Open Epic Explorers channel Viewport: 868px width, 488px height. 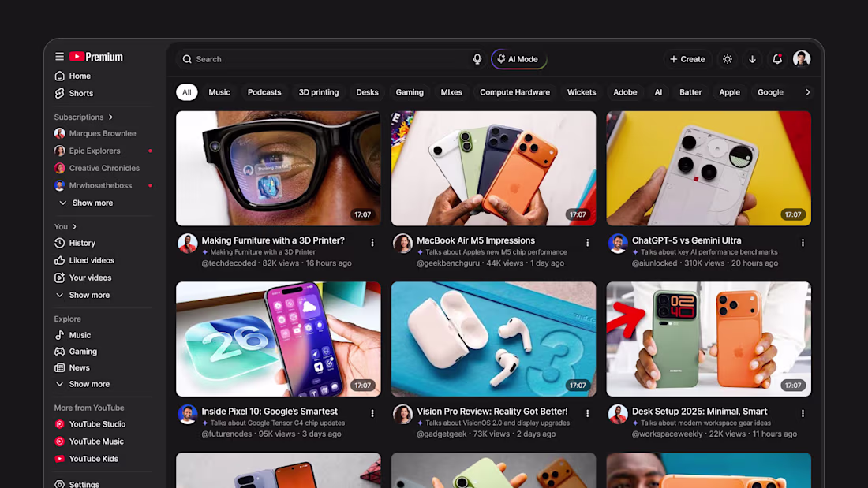[x=87, y=151]
